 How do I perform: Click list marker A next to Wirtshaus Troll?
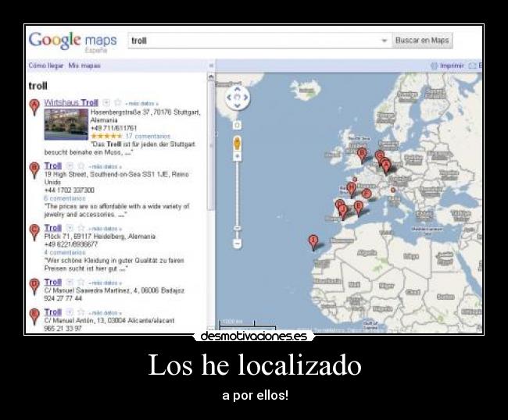point(34,107)
